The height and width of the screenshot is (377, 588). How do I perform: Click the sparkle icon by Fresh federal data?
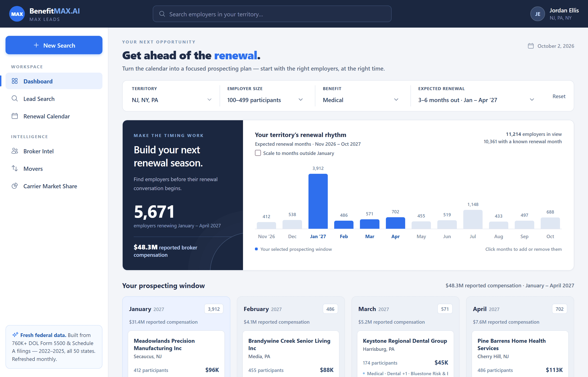point(15,335)
